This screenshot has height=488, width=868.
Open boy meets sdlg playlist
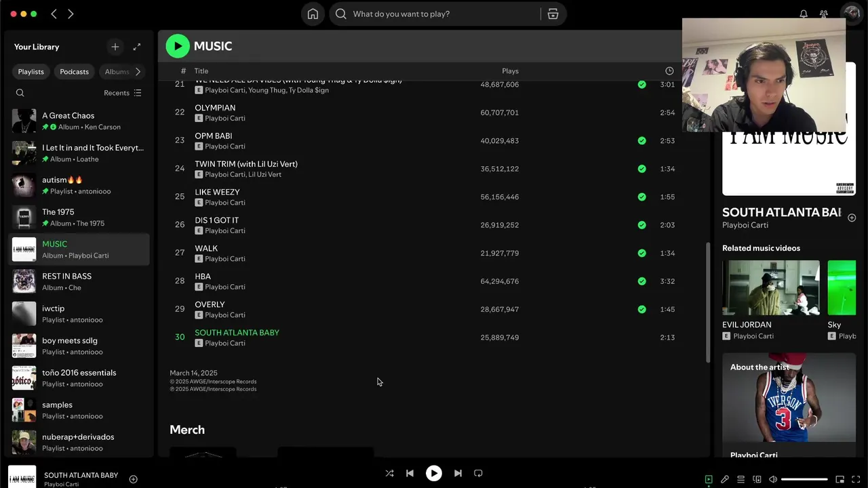(79, 346)
